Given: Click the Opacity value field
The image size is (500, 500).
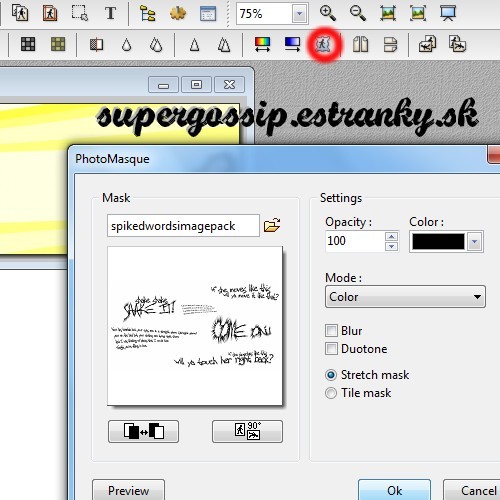Looking at the screenshot, I should (355, 241).
